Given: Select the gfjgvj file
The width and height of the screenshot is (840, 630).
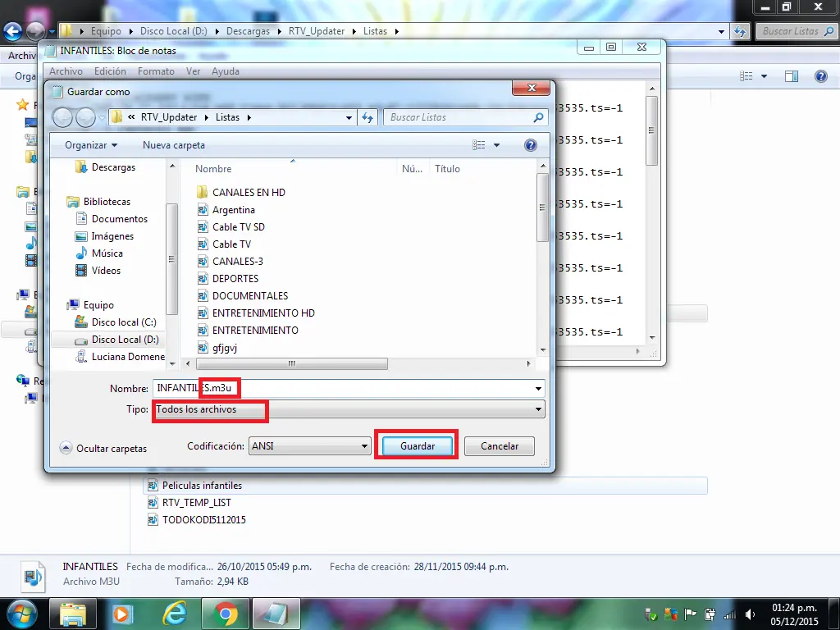Looking at the screenshot, I should [x=225, y=348].
